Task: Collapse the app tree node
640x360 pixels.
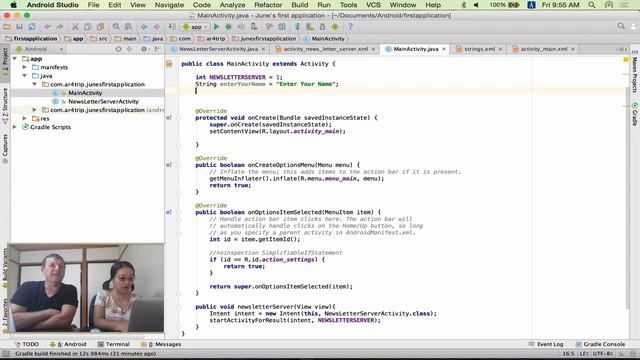Action: pos(15,59)
